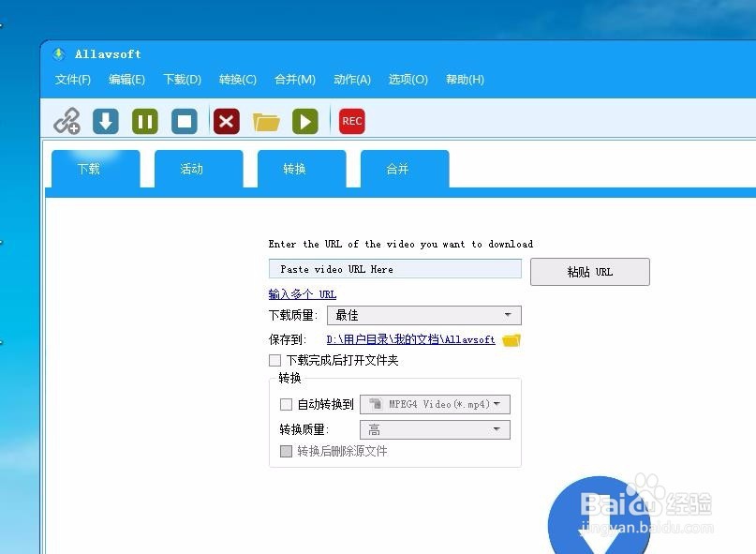
Task: Click the paste URL link-plus toolbar icon
Action: [x=67, y=121]
